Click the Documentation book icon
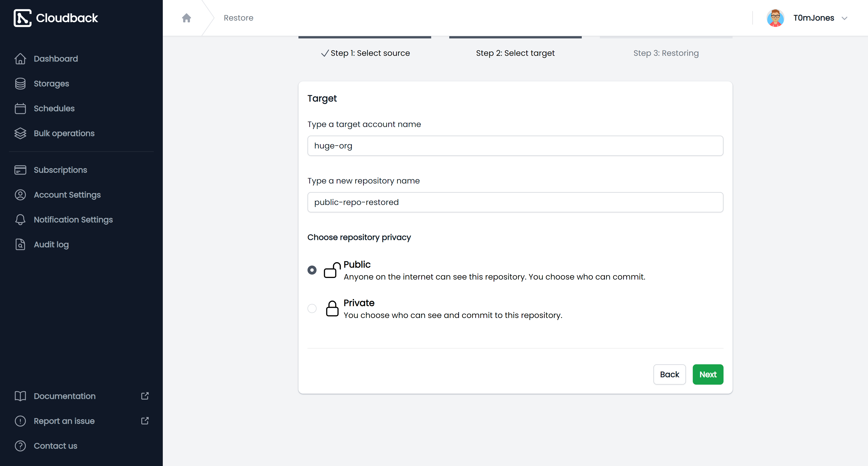This screenshot has width=868, height=466. 20,396
